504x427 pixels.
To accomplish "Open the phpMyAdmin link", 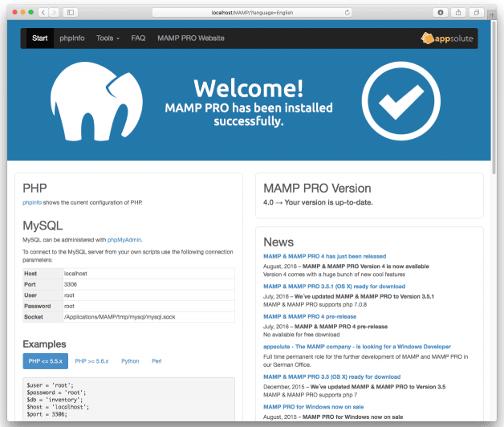I will coord(124,240).
